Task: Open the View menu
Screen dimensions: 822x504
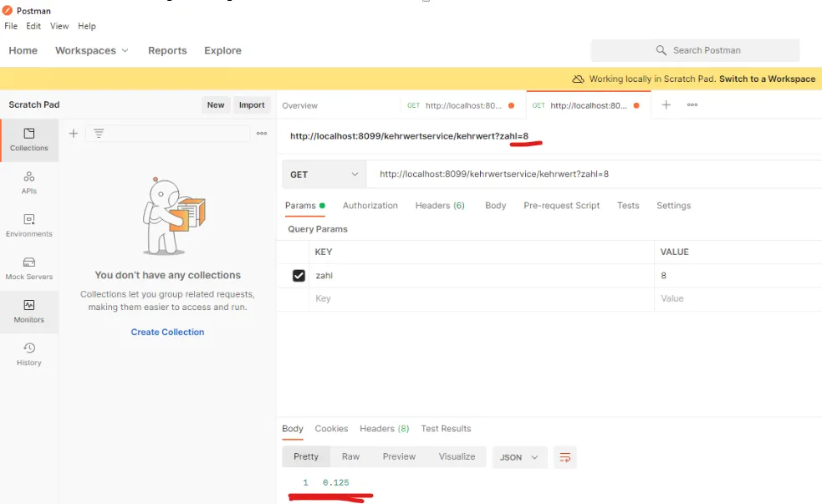Action: click(59, 26)
